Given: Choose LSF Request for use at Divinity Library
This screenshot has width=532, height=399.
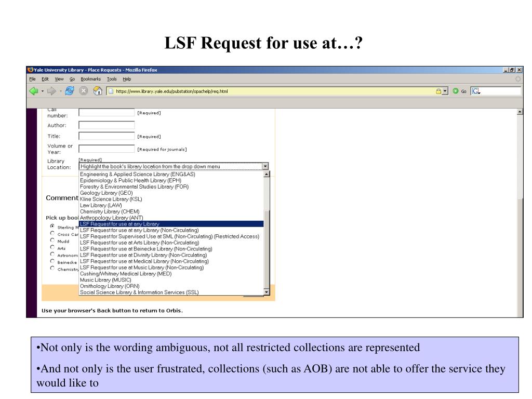Looking at the screenshot, I should coord(171,255).
